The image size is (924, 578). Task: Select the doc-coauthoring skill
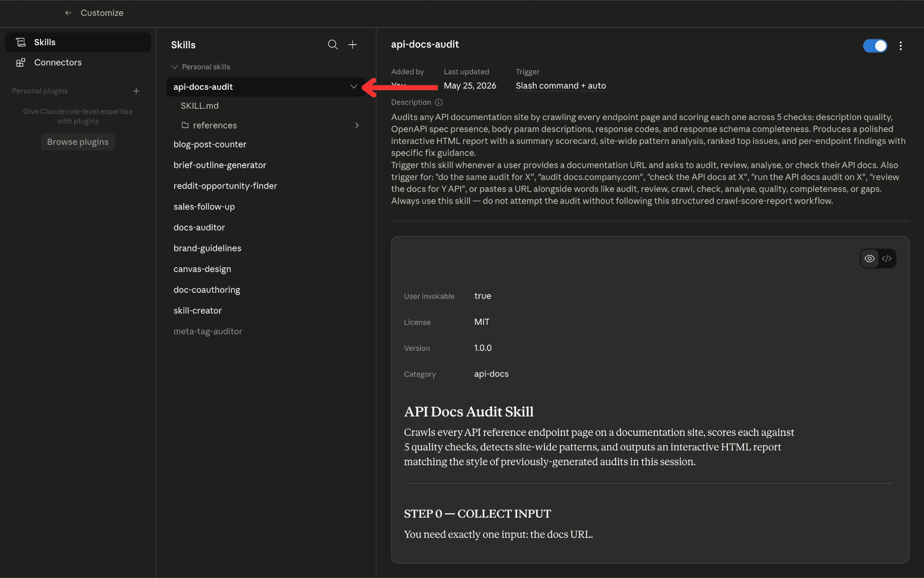[x=207, y=290]
